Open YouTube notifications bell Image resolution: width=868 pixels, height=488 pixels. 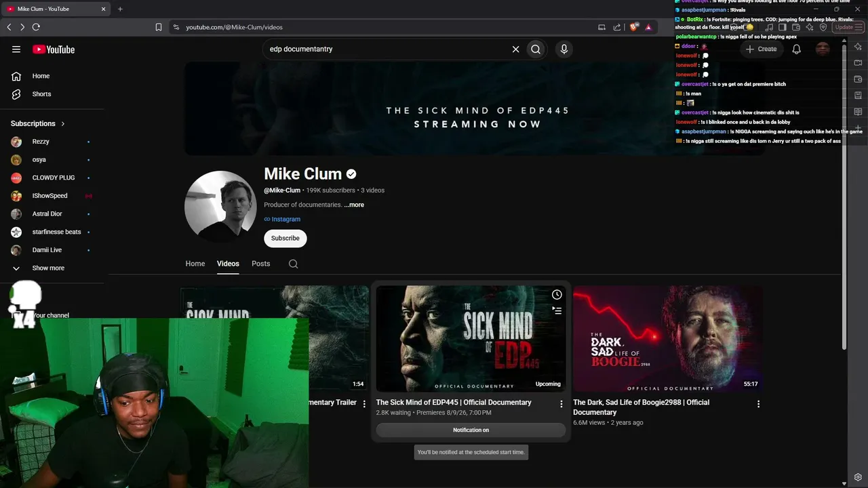[x=797, y=49]
